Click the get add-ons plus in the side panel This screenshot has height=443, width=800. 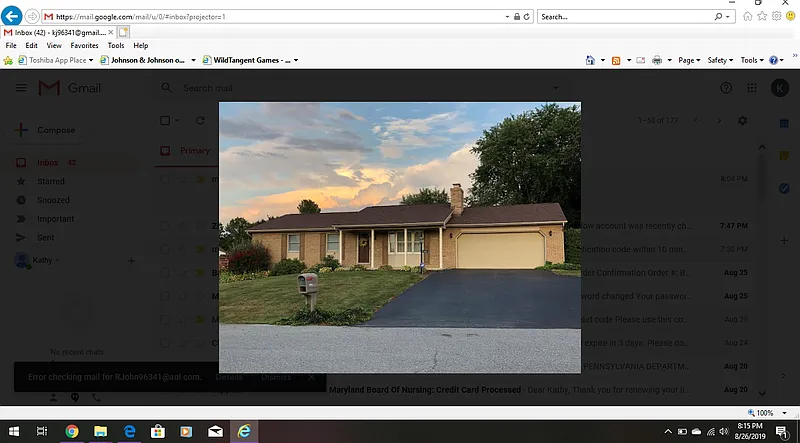click(784, 240)
